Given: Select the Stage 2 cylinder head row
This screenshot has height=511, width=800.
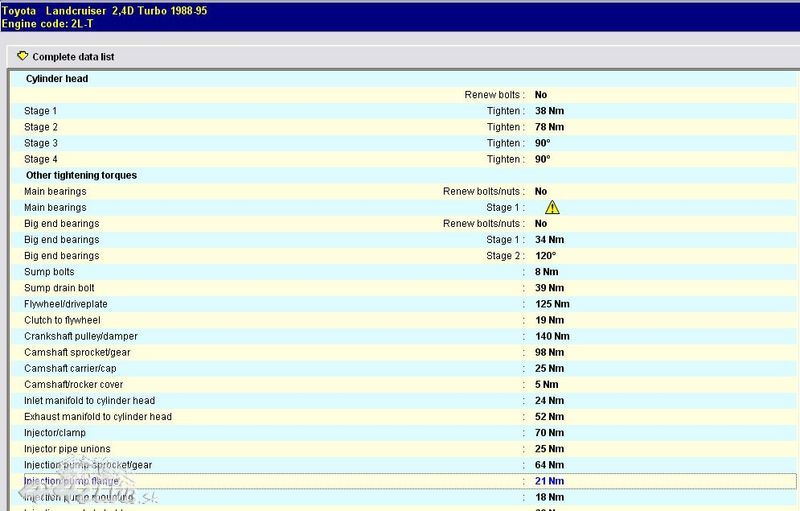Looking at the screenshot, I should (x=403, y=127).
